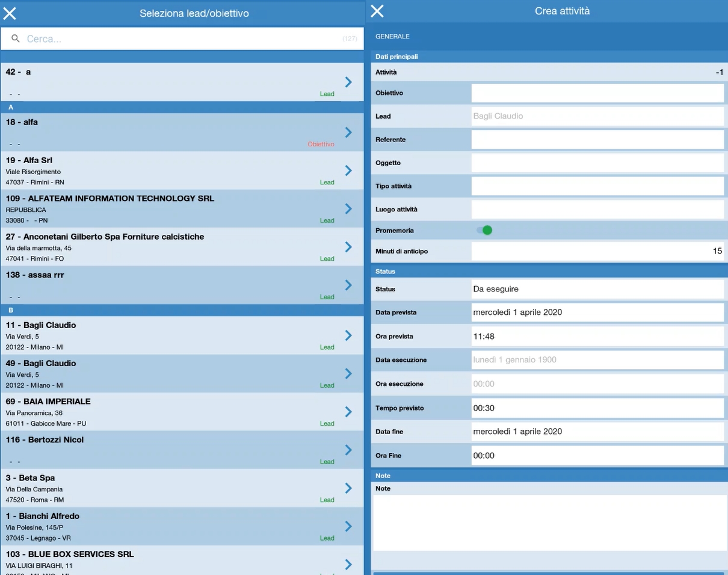The width and height of the screenshot is (728, 575).
Task: Open the Tipo attività selection field
Action: (x=597, y=186)
